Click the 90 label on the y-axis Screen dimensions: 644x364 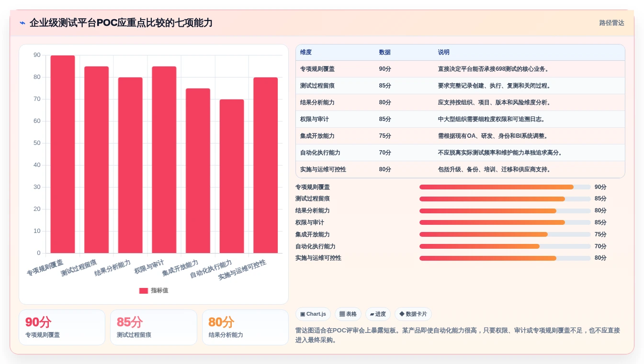37,55
